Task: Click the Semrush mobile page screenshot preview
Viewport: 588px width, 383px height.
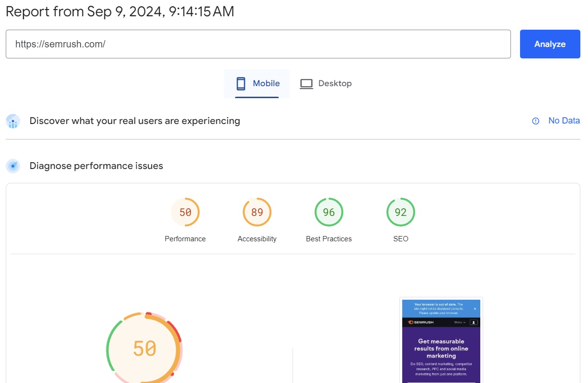Action: tap(441, 341)
